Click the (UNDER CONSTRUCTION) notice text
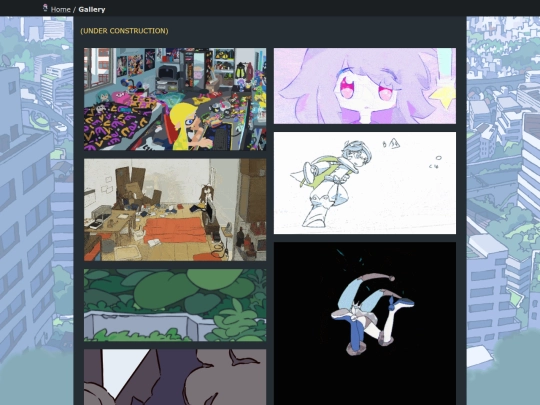 pos(124,31)
